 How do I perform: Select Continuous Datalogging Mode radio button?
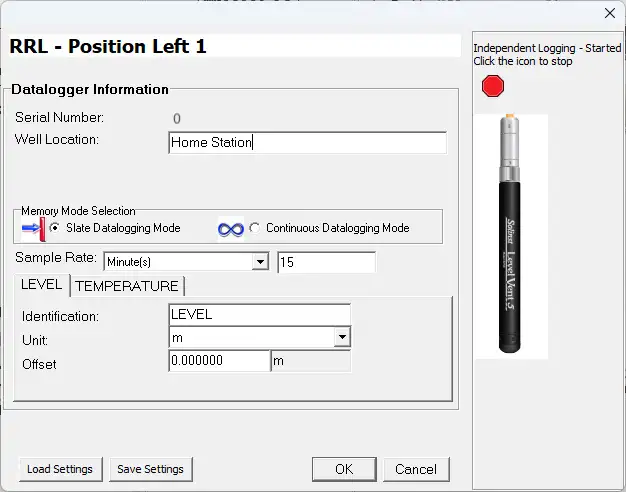pos(254,228)
